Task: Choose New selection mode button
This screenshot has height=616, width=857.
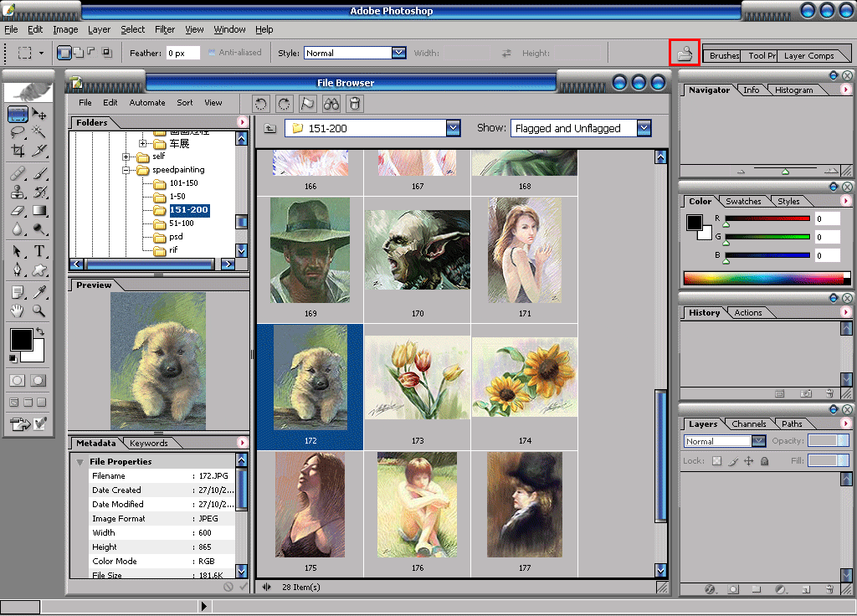Action: coord(64,53)
